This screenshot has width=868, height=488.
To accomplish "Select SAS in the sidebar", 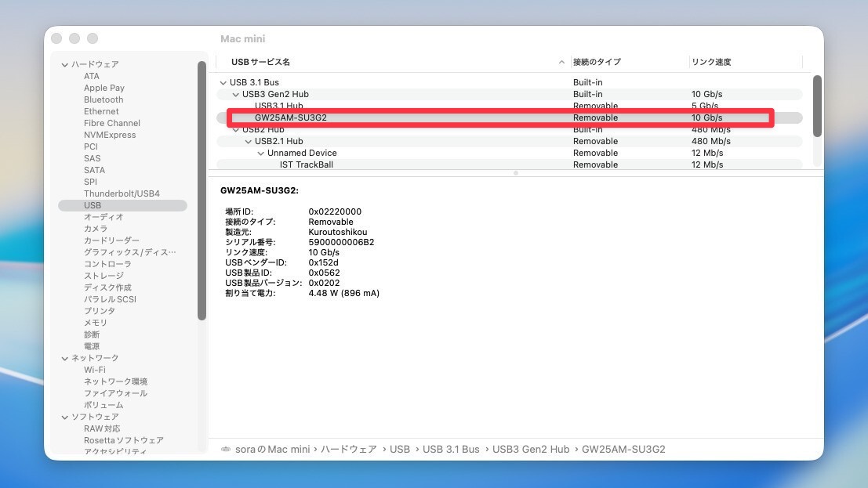I will point(92,158).
